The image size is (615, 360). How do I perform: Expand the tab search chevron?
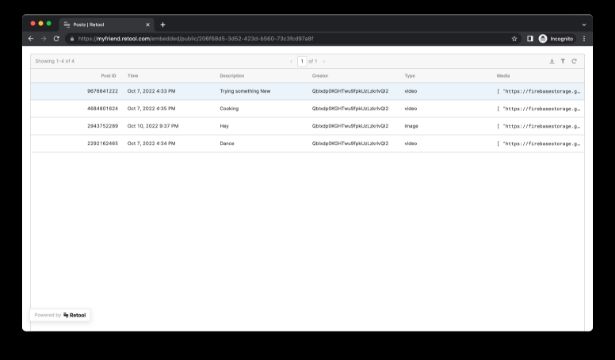(584, 25)
